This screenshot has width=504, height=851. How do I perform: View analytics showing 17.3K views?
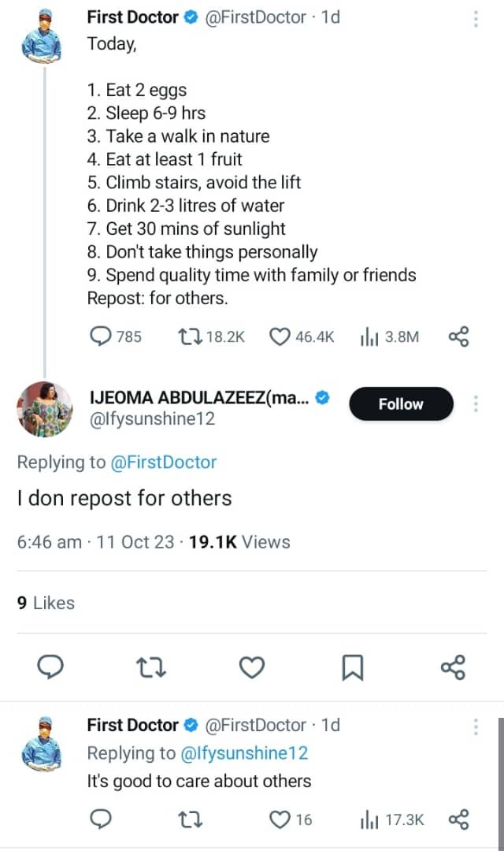(369, 820)
